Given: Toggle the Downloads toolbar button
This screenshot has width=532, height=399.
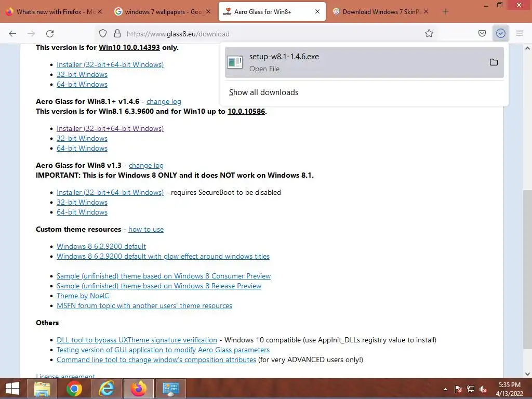Looking at the screenshot, I should point(501,33).
